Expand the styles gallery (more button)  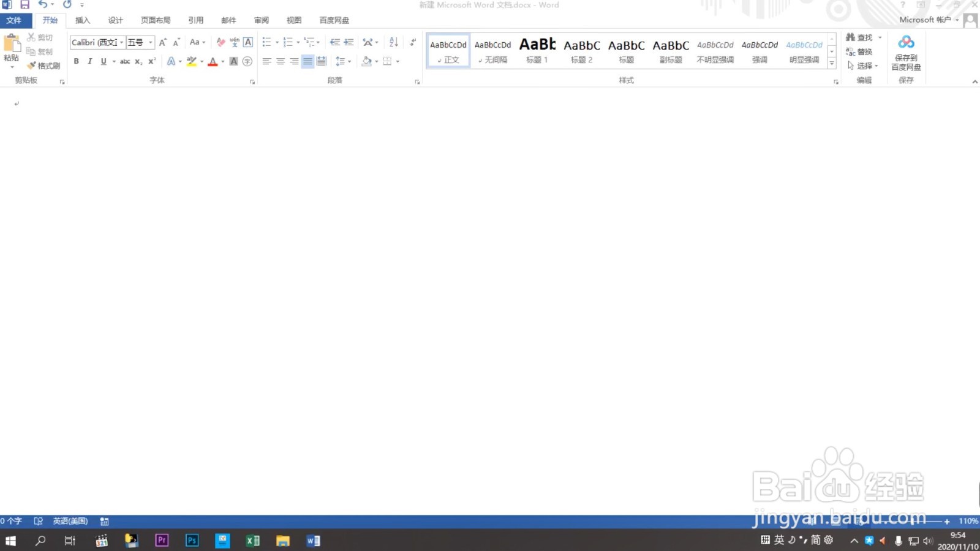(832, 63)
